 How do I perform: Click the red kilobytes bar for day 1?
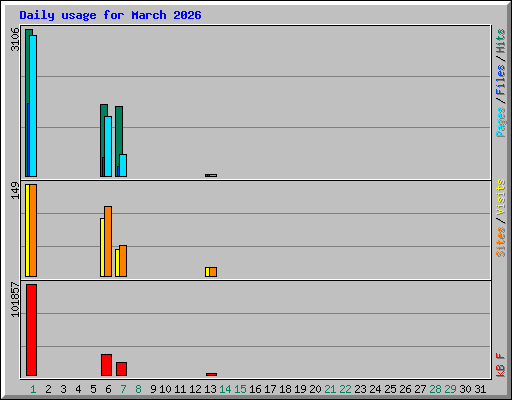31,330
